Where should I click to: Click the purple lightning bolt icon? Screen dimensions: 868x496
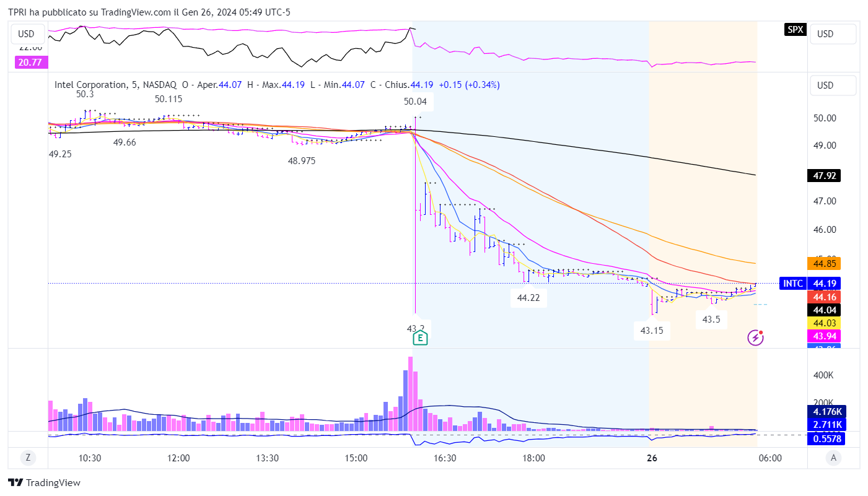(x=756, y=337)
